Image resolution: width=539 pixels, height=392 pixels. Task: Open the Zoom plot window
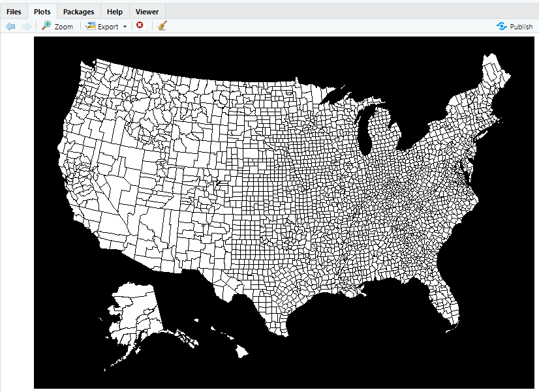pos(57,26)
